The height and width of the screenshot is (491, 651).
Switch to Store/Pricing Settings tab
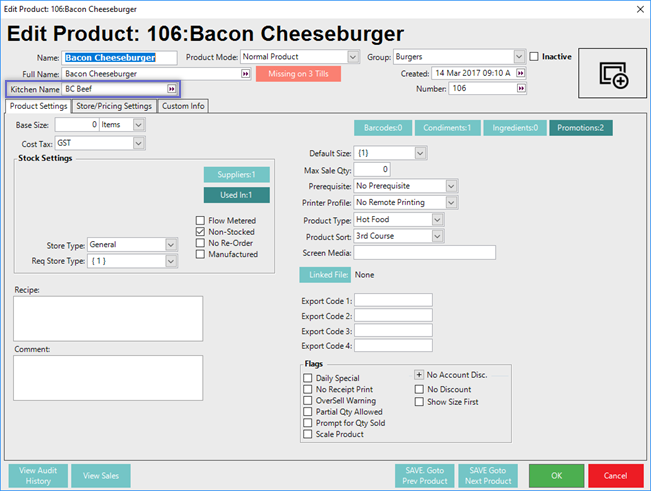click(114, 106)
